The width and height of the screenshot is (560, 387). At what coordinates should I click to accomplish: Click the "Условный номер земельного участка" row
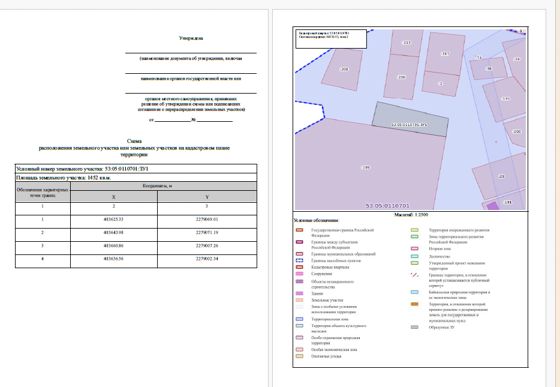pyautogui.click(x=136, y=169)
